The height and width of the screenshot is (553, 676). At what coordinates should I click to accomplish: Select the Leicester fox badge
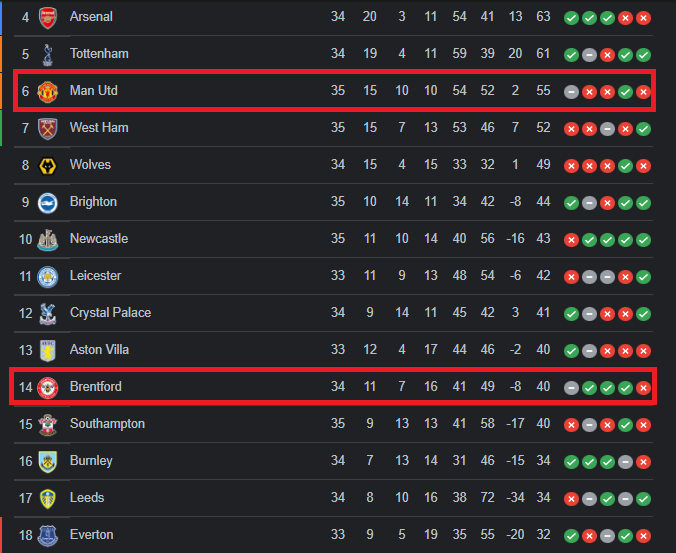pyautogui.click(x=47, y=277)
